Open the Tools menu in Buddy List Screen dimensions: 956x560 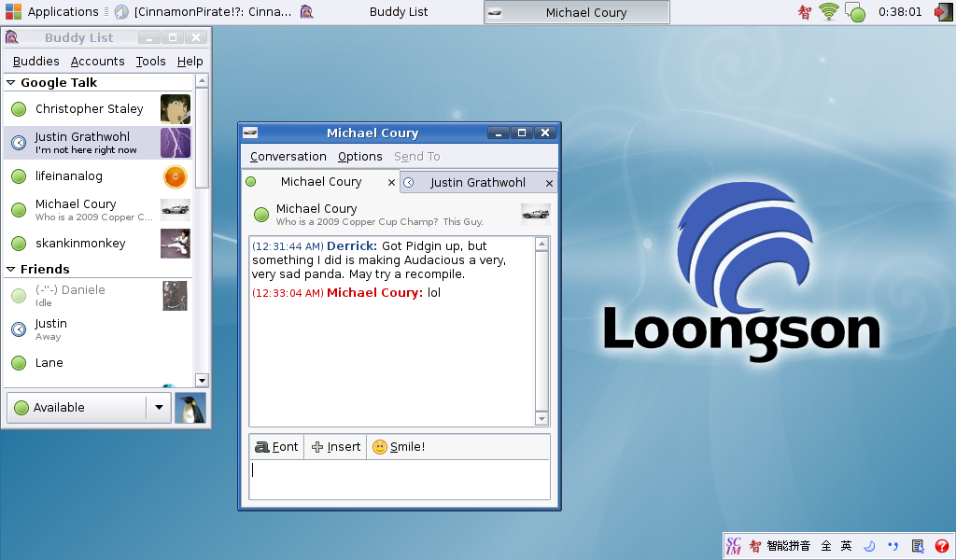click(150, 61)
